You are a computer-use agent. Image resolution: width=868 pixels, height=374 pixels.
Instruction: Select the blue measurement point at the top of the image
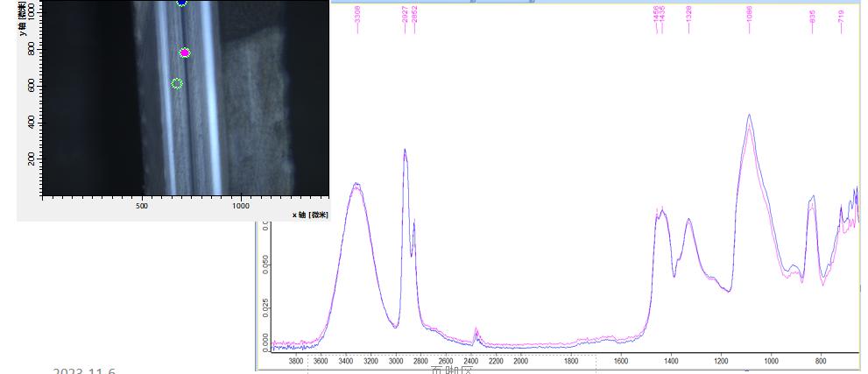181,3
